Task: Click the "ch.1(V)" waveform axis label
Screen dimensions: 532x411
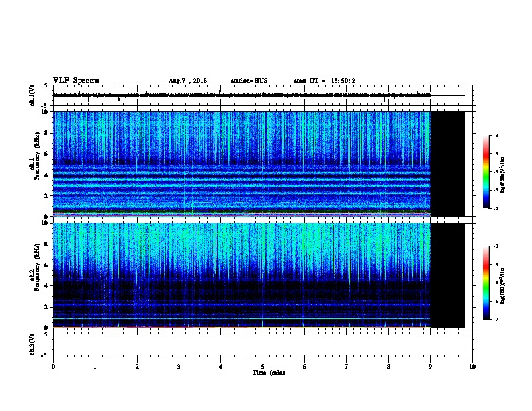Action: pyautogui.click(x=32, y=95)
